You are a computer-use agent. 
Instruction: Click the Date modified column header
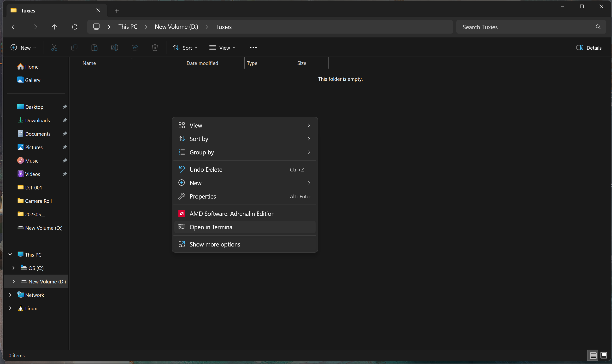[x=214, y=63]
